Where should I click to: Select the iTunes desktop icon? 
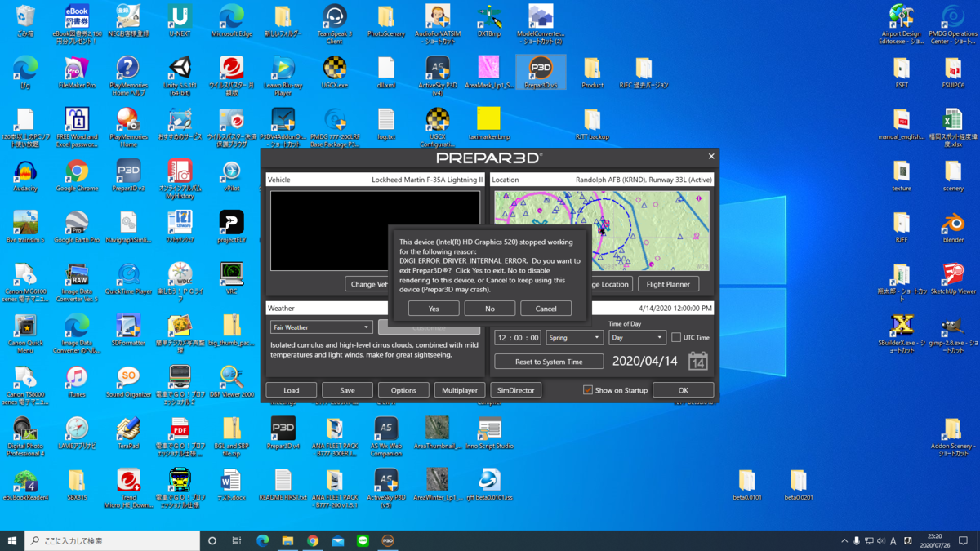pos(77,381)
